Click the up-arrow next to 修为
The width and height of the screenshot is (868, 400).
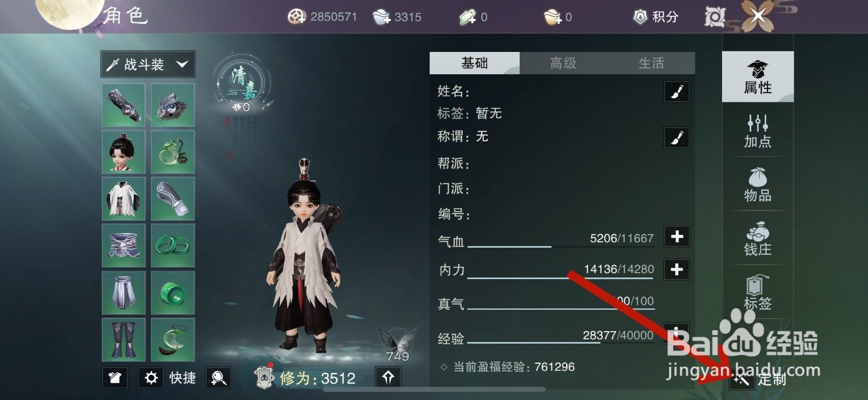coord(388,377)
